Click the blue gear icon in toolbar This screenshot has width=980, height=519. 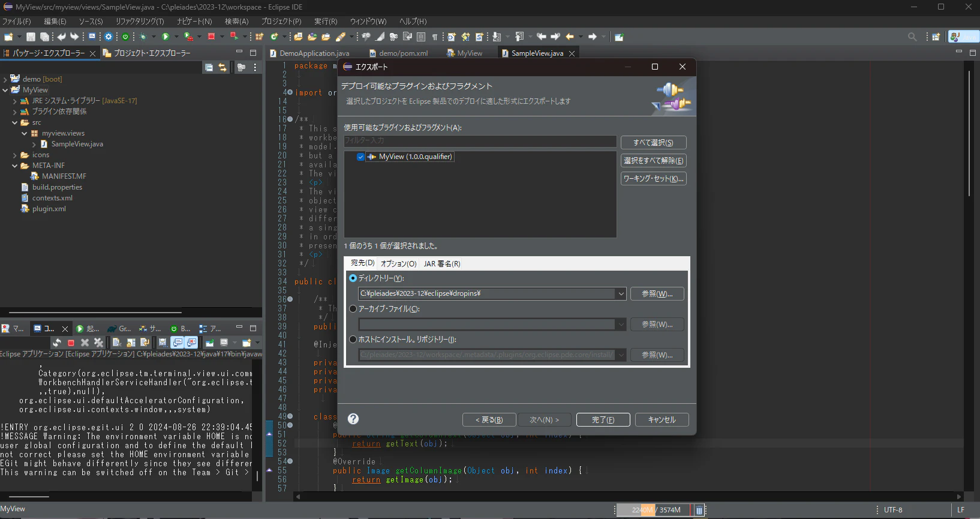pyautogui.click(x=109, y=37)
